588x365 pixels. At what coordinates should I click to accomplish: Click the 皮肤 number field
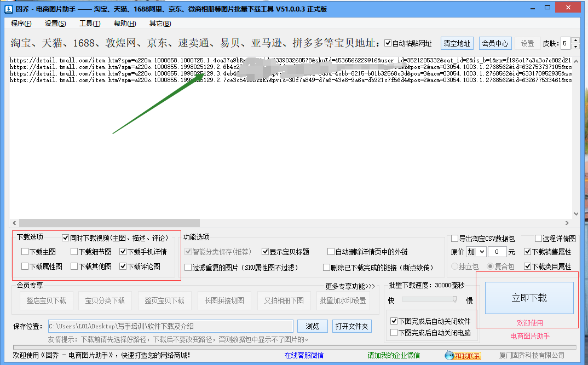pyautogui.click(x=565, y=43)
